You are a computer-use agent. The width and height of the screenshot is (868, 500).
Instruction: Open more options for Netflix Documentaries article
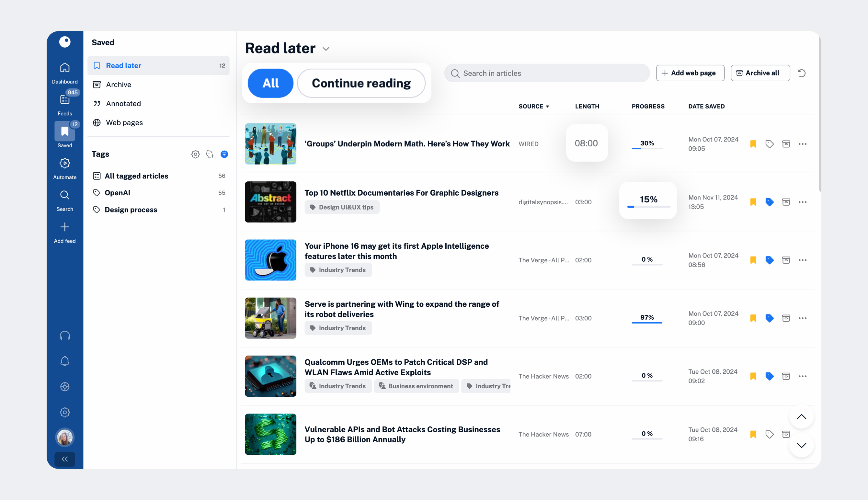coord(803,202)
